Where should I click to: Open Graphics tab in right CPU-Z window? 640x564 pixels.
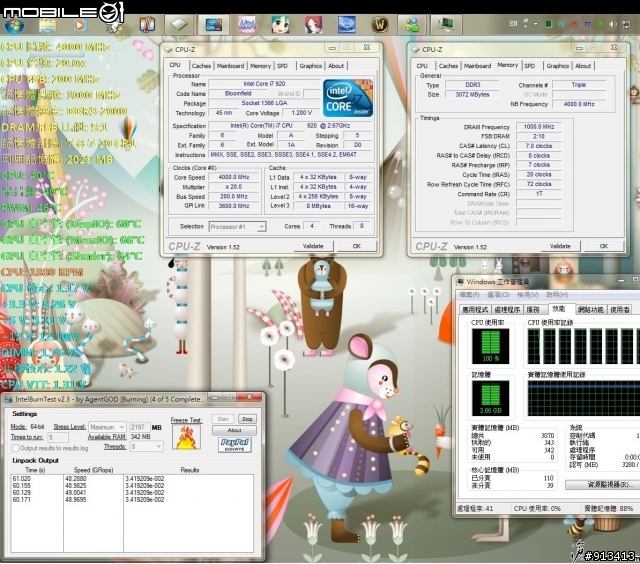click(x=558, y=66)
